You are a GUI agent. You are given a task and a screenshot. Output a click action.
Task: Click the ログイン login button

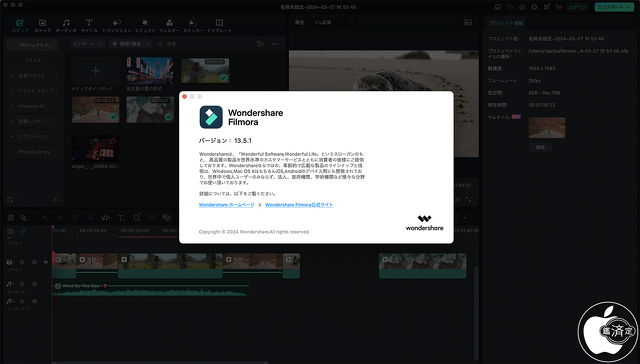coord(577,7)
